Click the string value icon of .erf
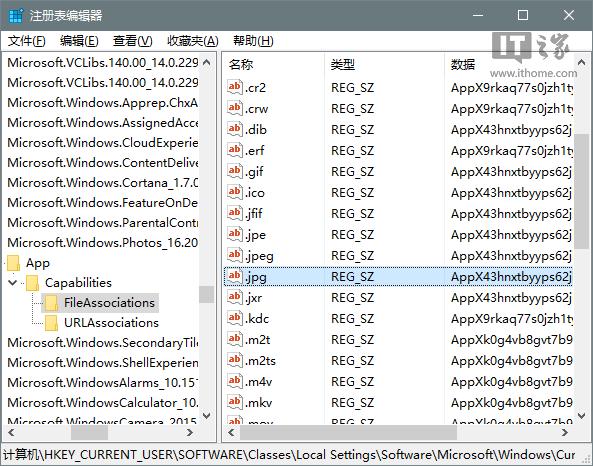Image resolution: width=593 pixels, height=466 pixels. click(234, 150)
